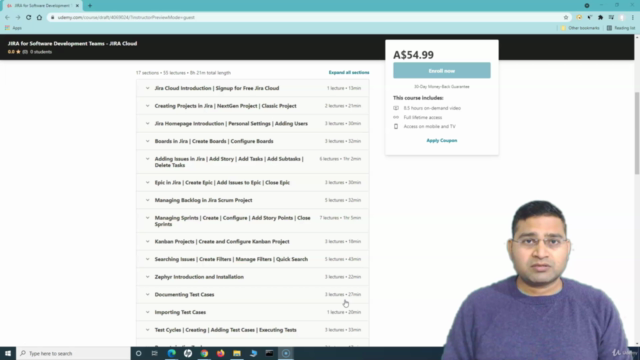Expand the Epic in Jira section
Screen dimensions: 640x360
[x=253, y=182]
